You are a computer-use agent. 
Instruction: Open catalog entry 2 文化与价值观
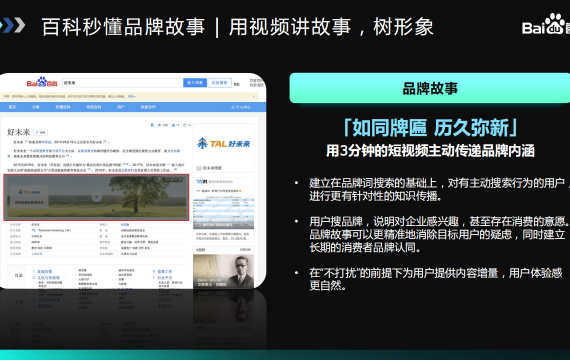46,277
